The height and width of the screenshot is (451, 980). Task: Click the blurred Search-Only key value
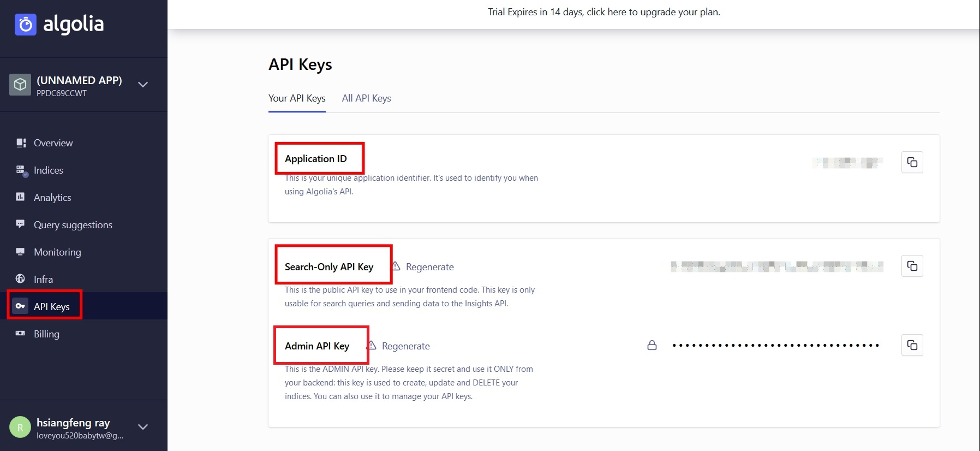pyautogui.click(x=777, y=266)
